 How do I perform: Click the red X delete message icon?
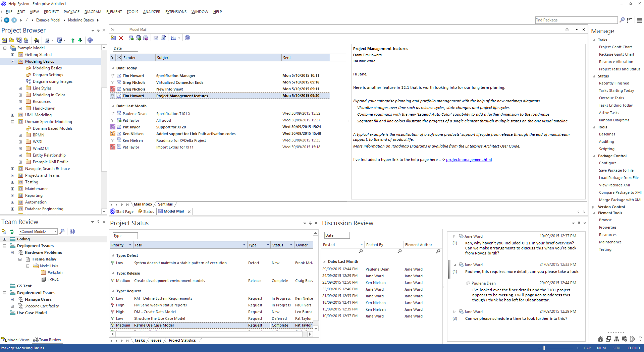[121, 38]
